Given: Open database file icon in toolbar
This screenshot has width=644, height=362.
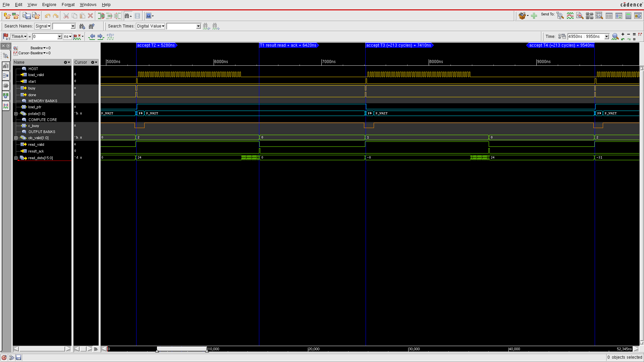Looking at the screenshot, I should 7,16.
